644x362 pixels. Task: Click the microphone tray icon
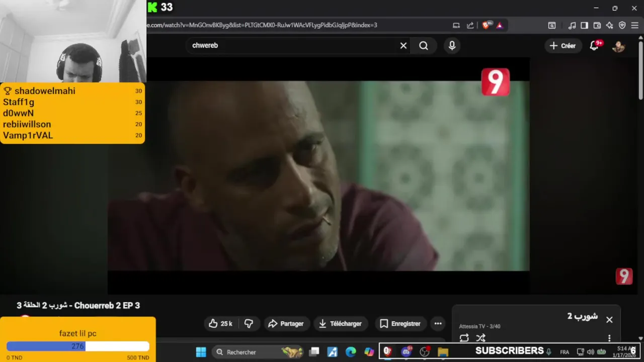tap(549, 352)
